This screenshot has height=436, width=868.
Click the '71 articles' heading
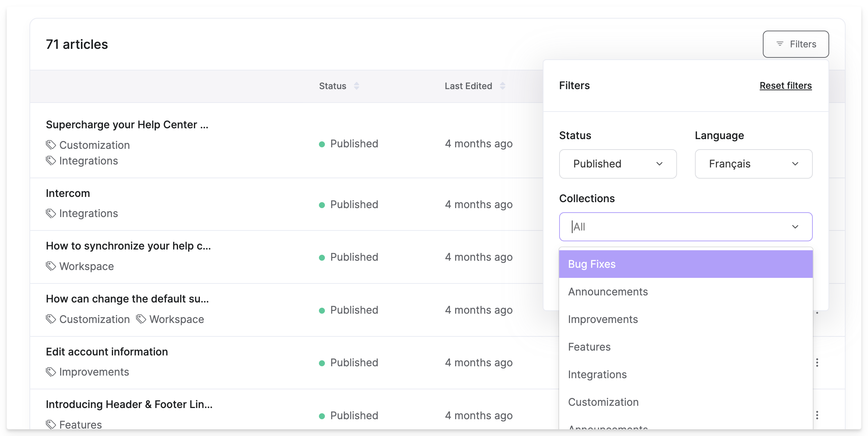pyautogui.click(x=77, y=44)
